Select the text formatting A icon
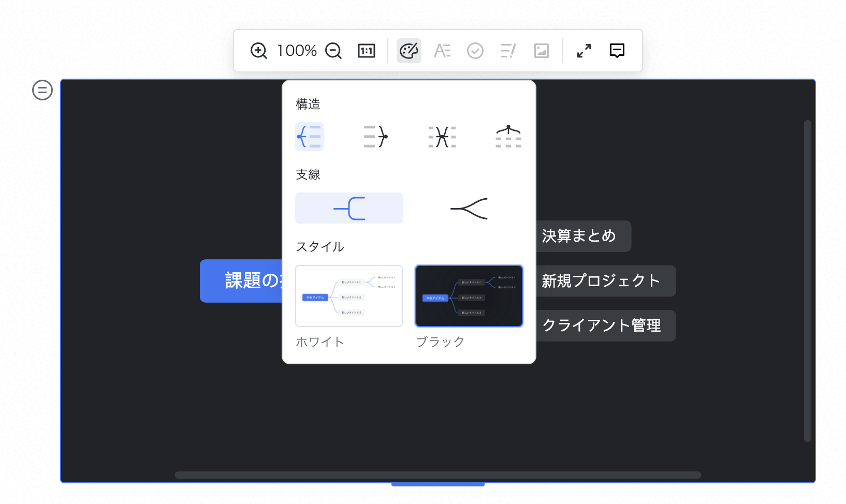846x504 pixels. (x=442, y=50)
